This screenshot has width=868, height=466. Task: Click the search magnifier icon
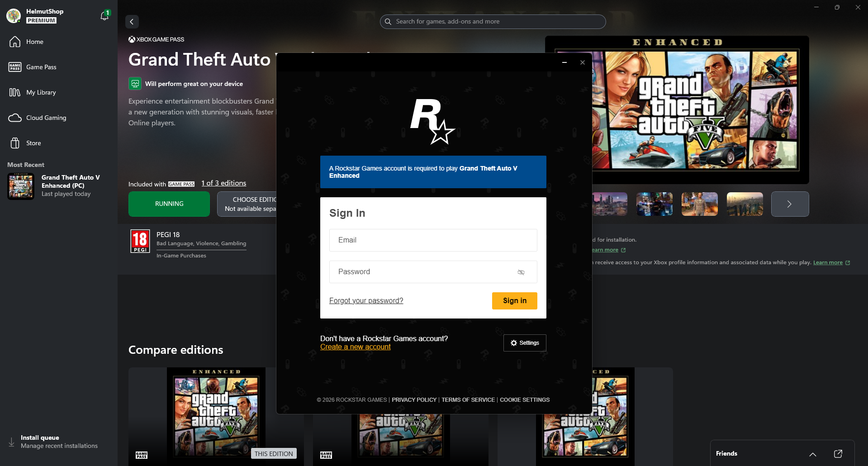(x=388, y=22)
